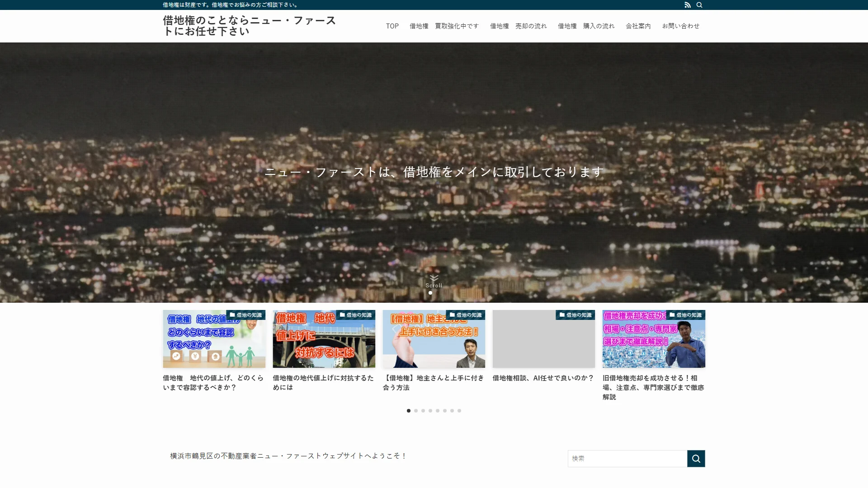The height and width of the screenshot is (488, 868).
Task: Open article link 【借地権】地主さんと上手に付き合う方法
Action: tap(433, 383)
